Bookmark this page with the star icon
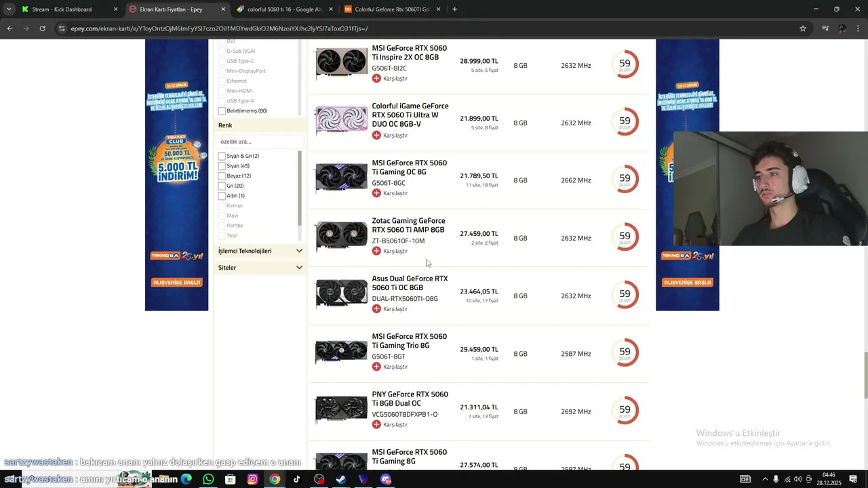868x488 pixels. pos(803,28)
